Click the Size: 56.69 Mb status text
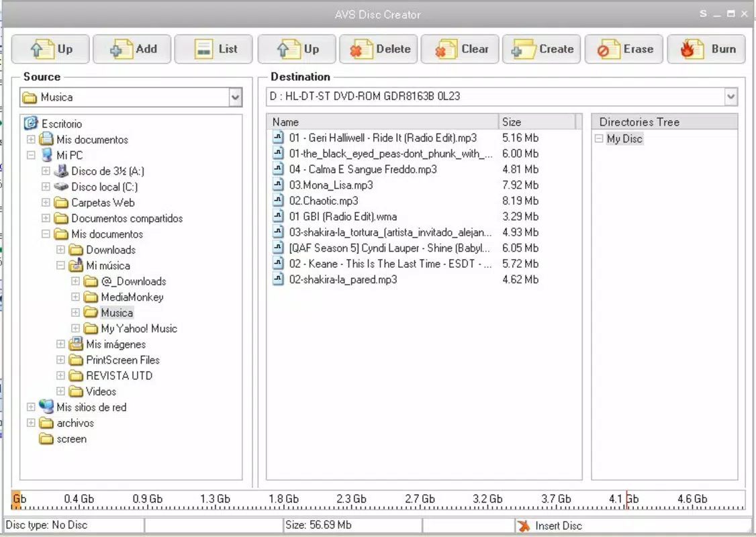This screenshot has height=537, width=756. 318,525
